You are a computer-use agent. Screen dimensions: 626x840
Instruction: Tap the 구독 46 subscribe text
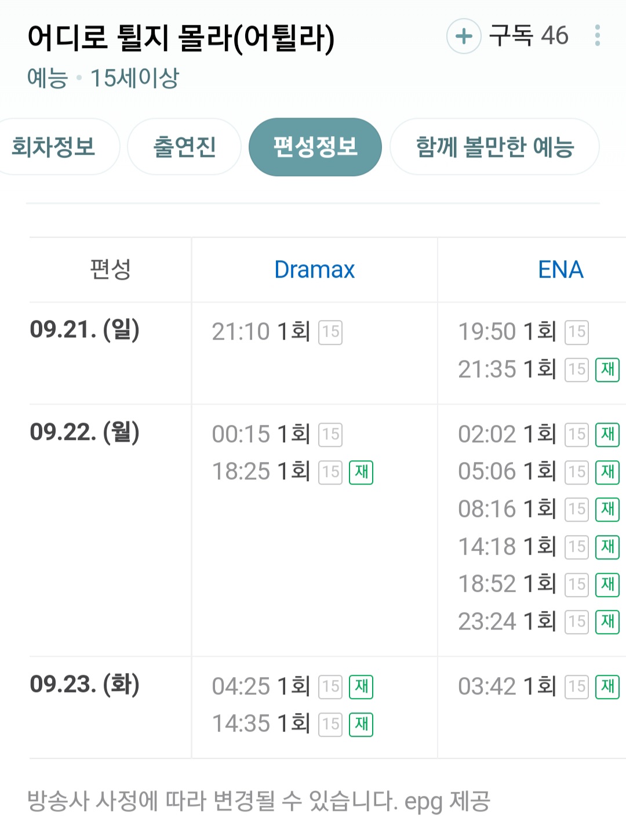[x=529, y=36]
